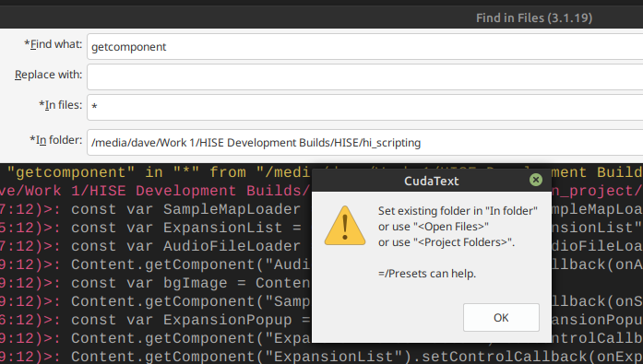Click the '=/Presets can help.' message text

pyautogui.click(x=427, y=274)
